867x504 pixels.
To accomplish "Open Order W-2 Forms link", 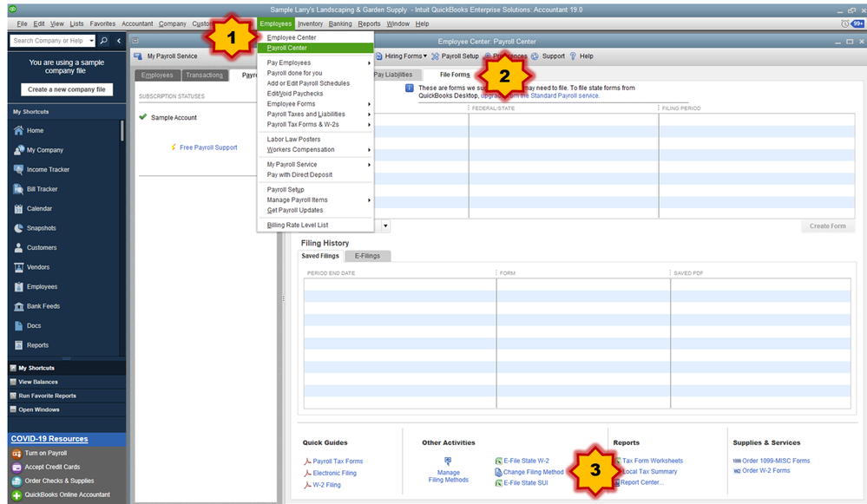I will pyautogui.click(x=765, y=471).
